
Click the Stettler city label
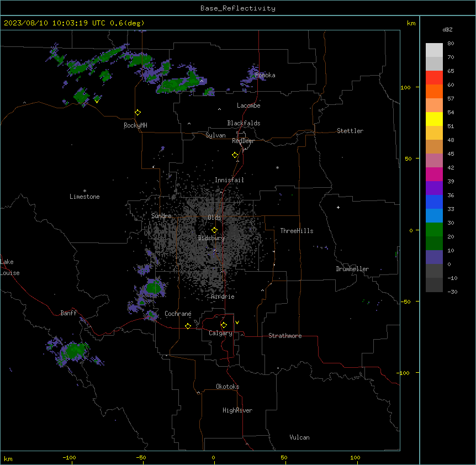click(x=350, y=131)
